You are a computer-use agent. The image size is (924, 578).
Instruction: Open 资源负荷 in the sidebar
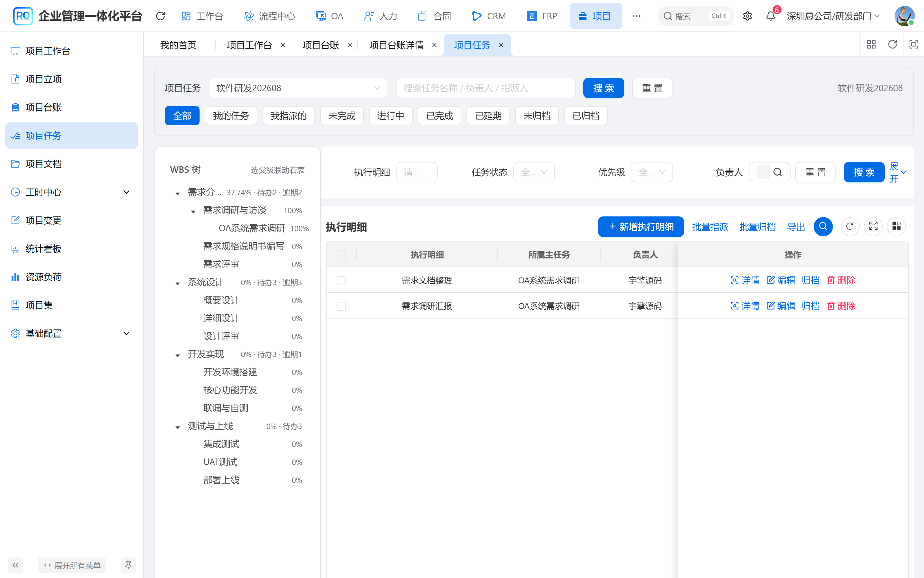click(x=72, y=277)
